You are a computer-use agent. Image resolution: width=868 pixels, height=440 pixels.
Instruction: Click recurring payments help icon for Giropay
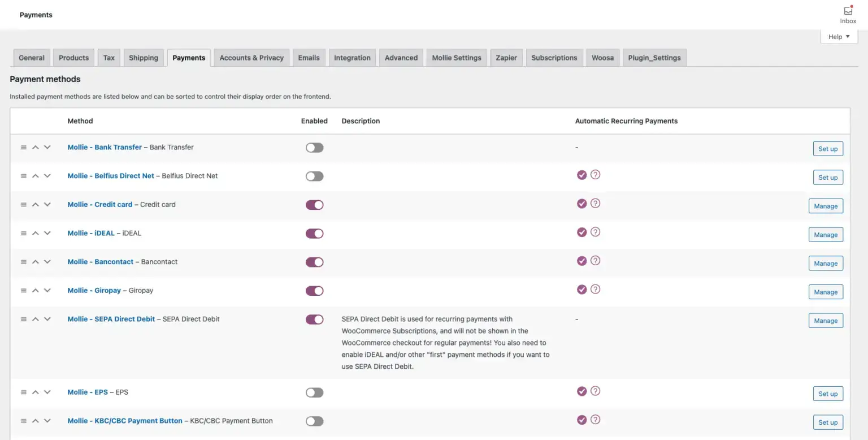(595, 289)
